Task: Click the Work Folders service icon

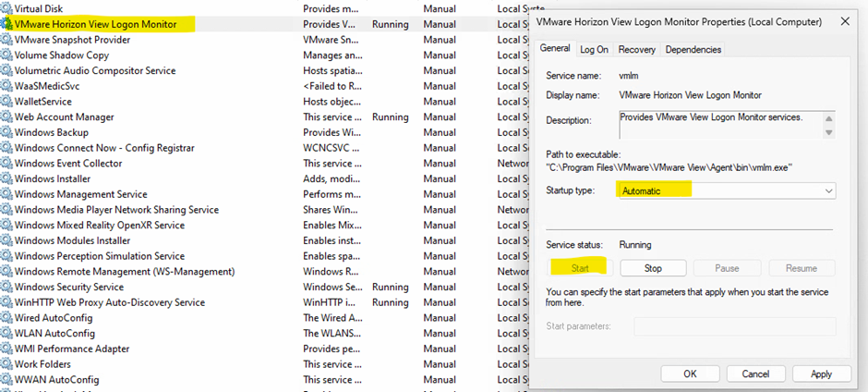Action: click(x=6, y=364)
